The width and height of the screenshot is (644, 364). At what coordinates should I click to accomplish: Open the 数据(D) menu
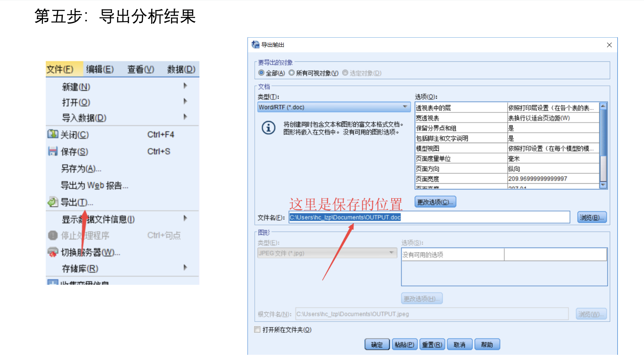click(x=181, y=69)
